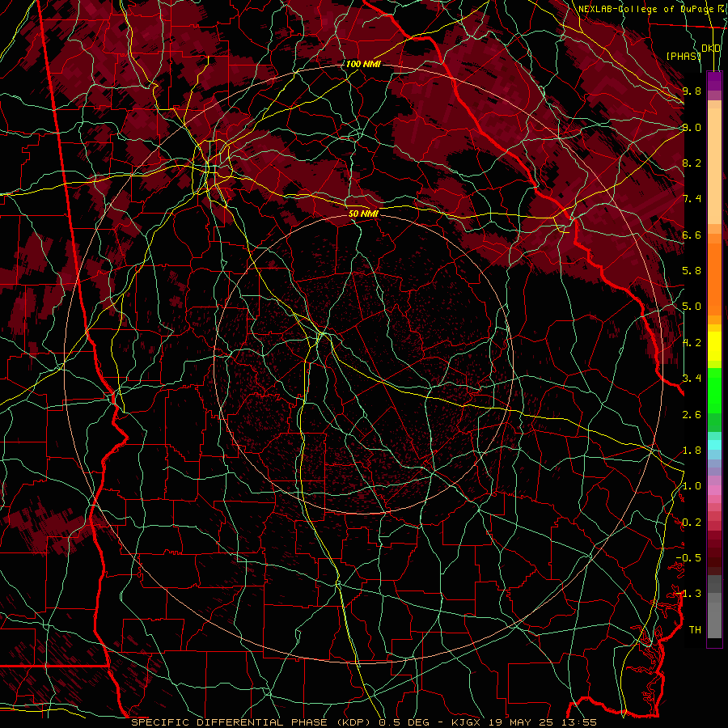Click the 9.8 color scale value

click(x=692, y=91)
